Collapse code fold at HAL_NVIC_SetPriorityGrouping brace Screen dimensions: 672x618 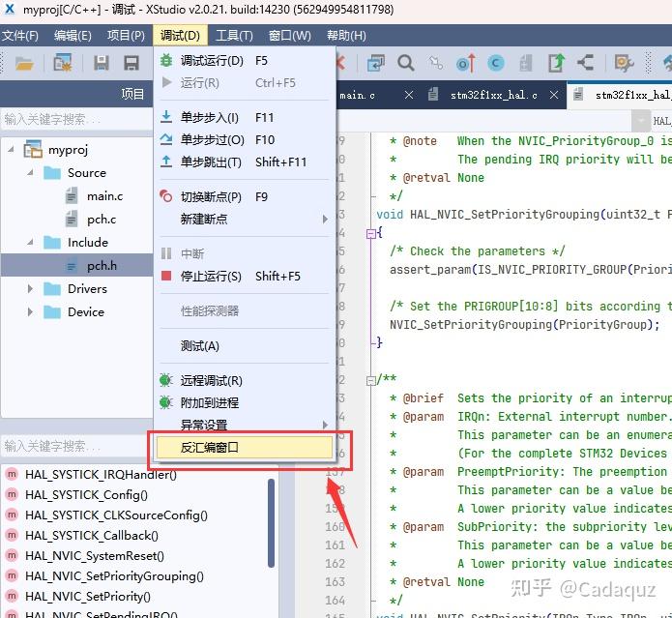click(x=370, y=234)
